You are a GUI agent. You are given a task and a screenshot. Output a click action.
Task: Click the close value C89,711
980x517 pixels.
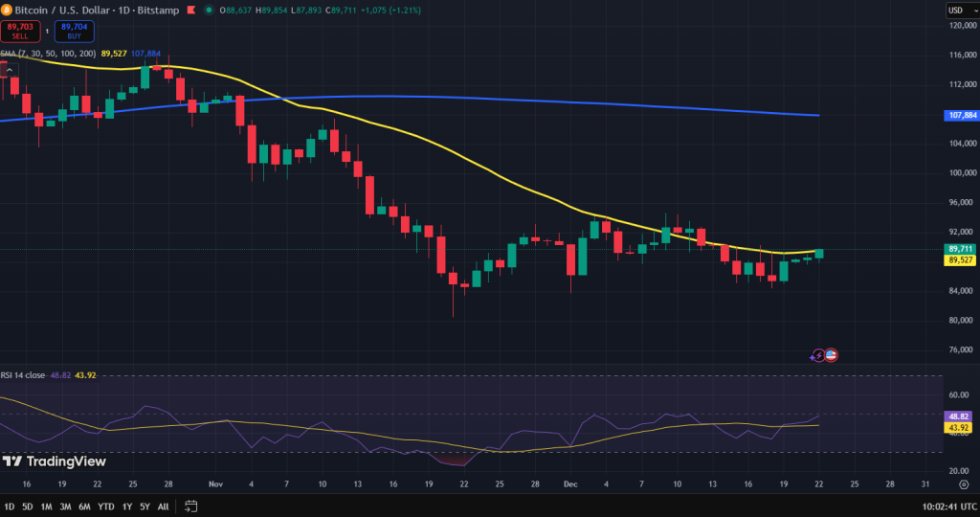pyautogui.click(x=341, y=10)
